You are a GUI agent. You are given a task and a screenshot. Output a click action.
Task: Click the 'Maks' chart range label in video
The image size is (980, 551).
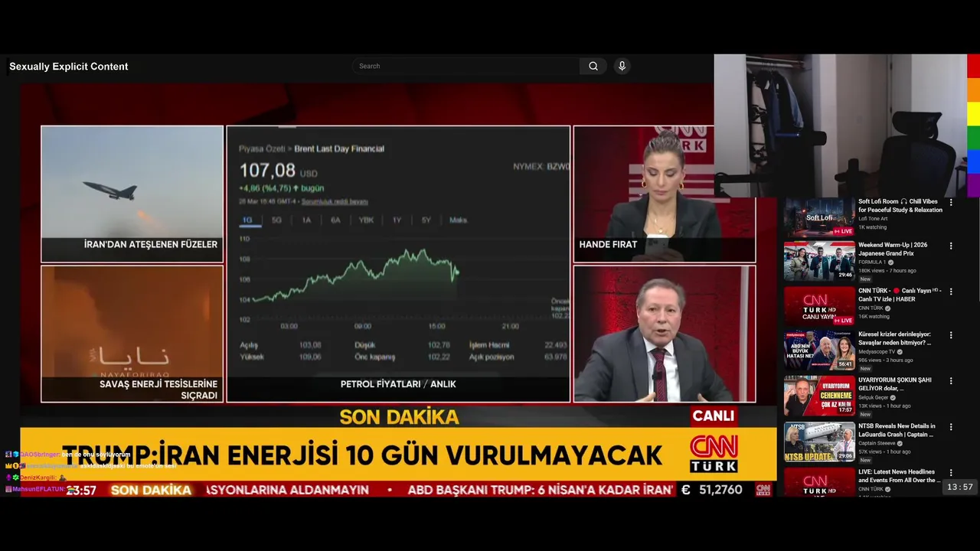(458, 220)
